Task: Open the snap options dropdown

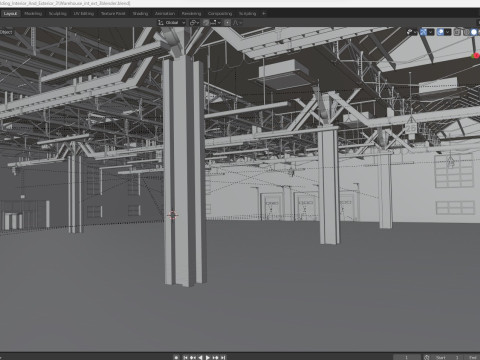Action: coord(215,23)
